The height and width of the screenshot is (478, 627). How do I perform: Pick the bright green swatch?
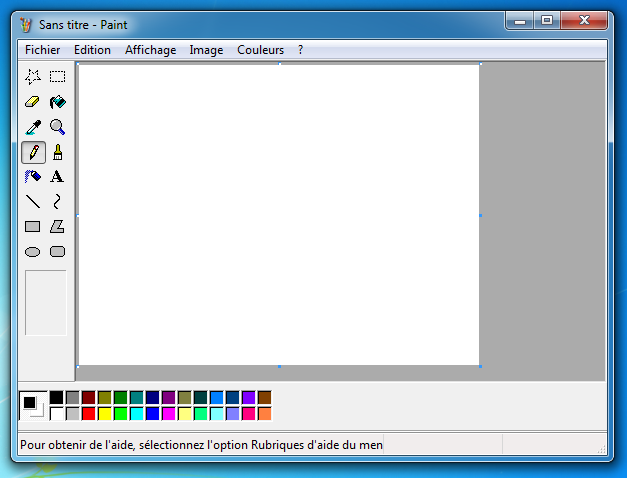120,414
